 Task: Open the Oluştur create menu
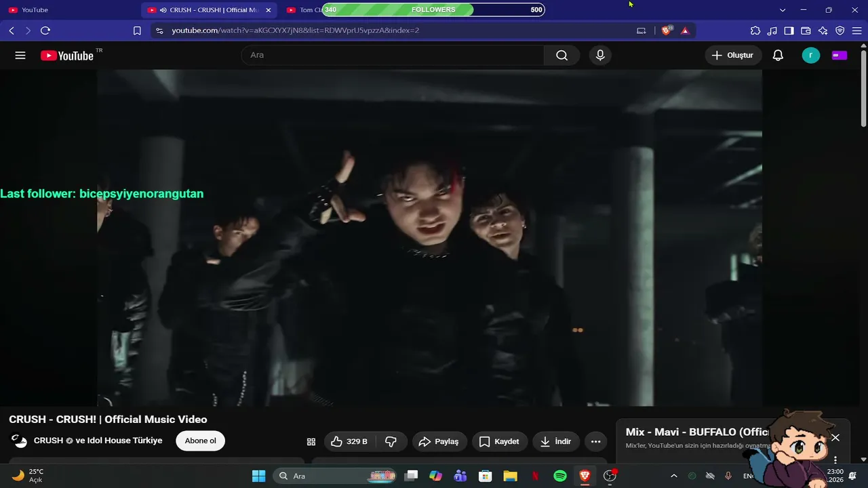coord(733,56)
